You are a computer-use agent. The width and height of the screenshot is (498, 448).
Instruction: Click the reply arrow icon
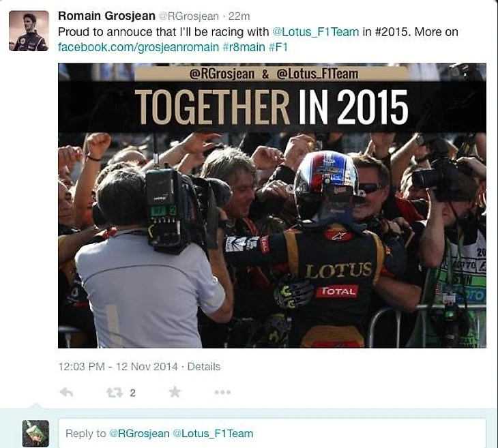pyautogui.click(x=66, y=393)
